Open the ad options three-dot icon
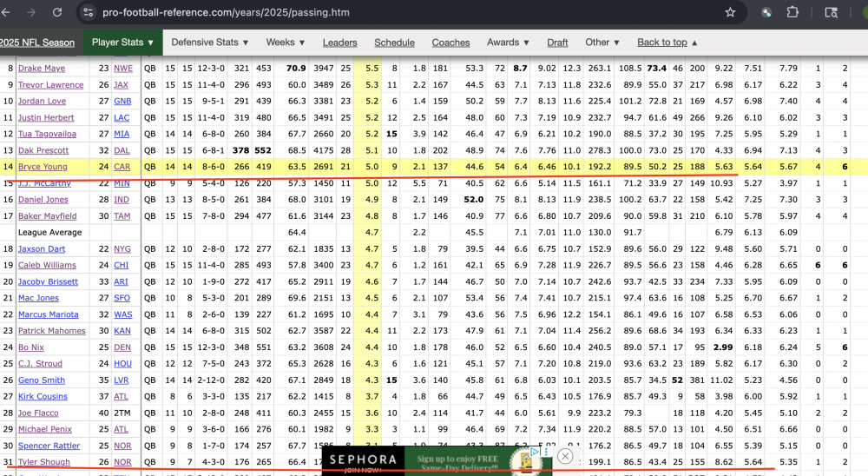 pos(545,452)
